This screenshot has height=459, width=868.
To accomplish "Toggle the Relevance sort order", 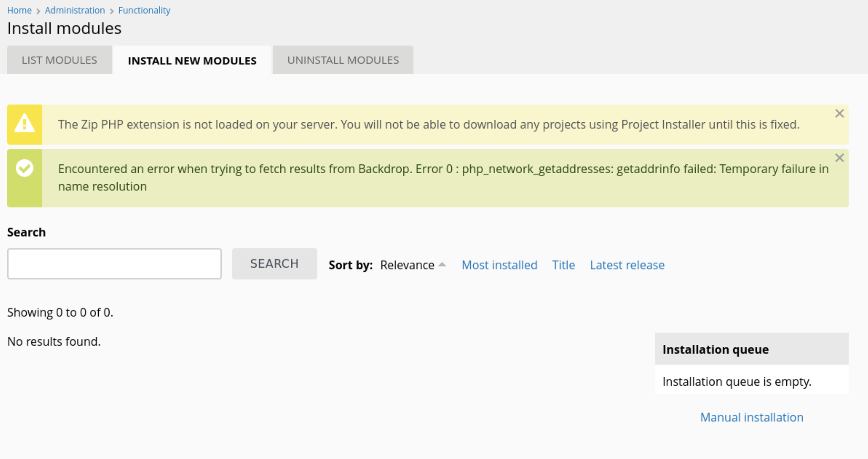I will pos(407,265).
